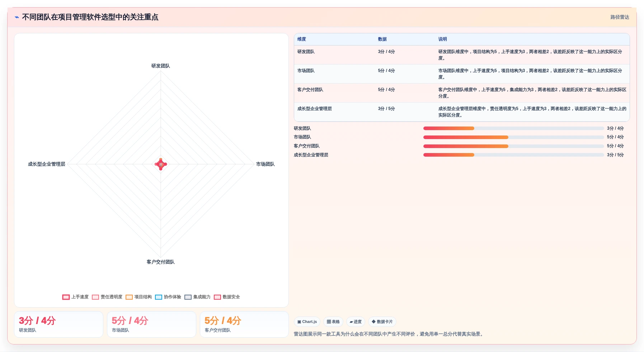Click the 路径雷达 label
The width and height of the screenshot is (644, 352).
tap(620, 17)
